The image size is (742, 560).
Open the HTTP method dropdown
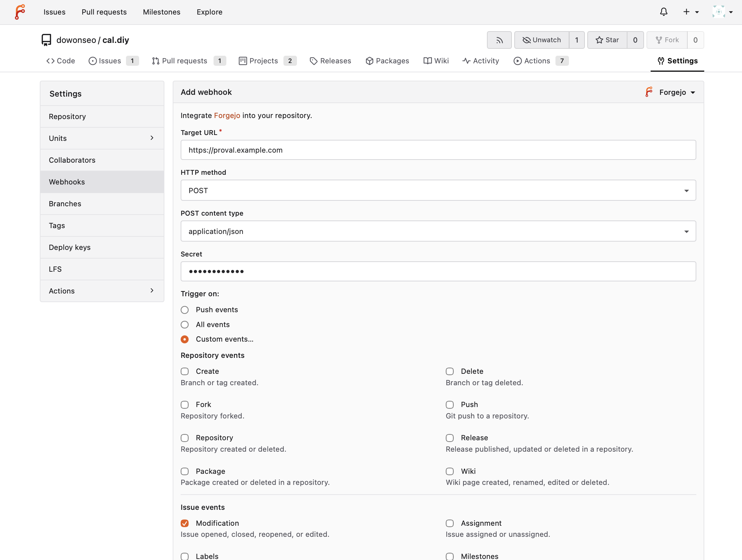(x=438, y=190)
